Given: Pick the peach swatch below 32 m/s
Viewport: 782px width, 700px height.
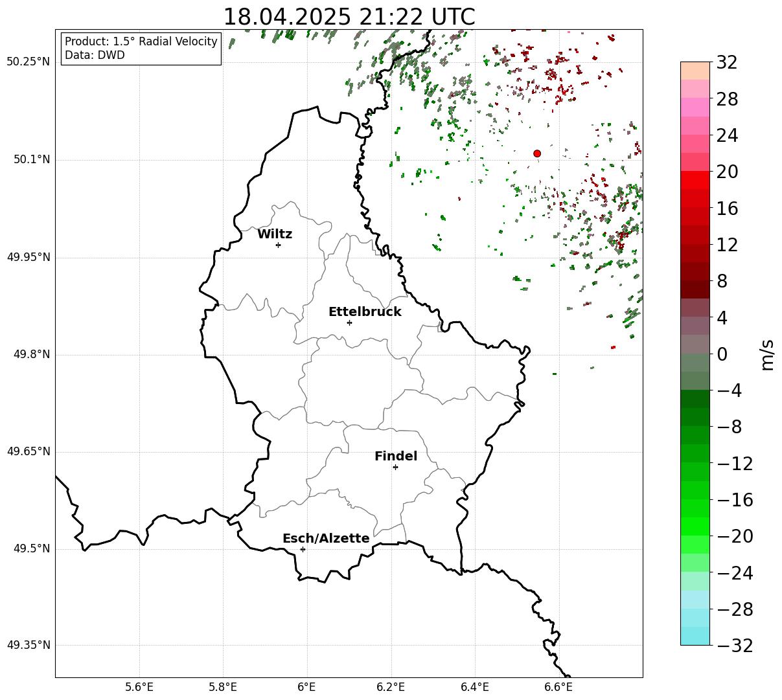Looking at the screenshot, I should [x=695, y=71].
